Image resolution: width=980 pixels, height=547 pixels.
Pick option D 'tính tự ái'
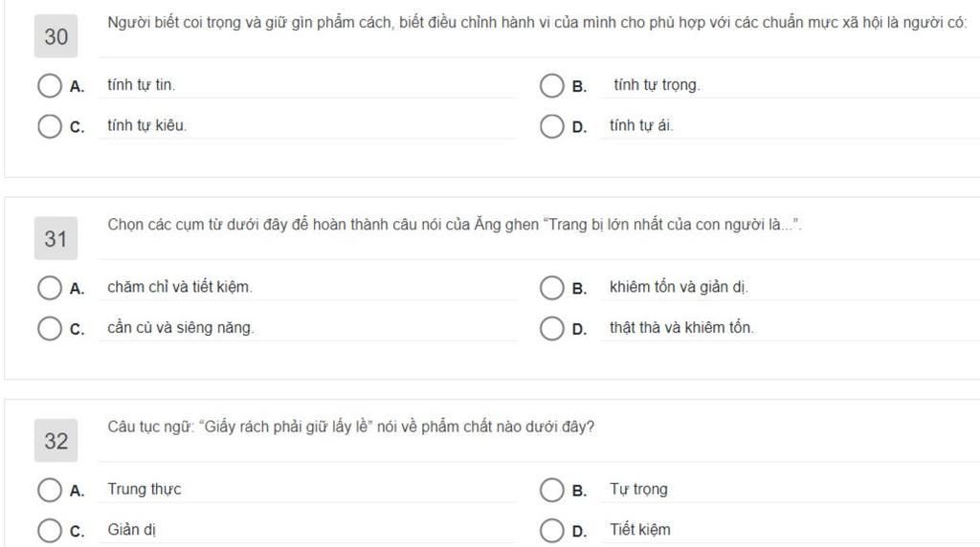(x=552, y=126)
